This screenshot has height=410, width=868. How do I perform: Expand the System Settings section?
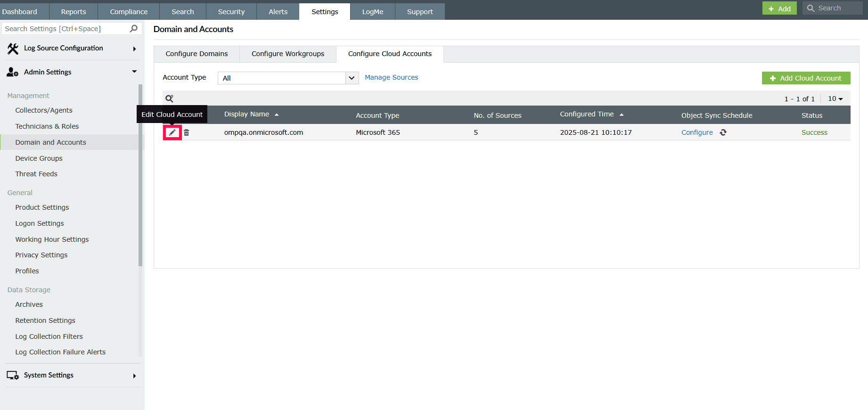134,376
